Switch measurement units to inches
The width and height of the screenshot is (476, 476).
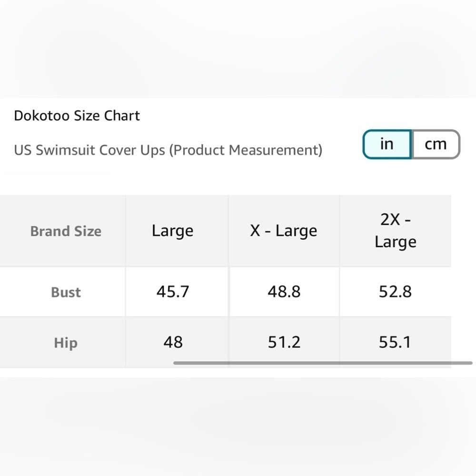coord(387,144)
